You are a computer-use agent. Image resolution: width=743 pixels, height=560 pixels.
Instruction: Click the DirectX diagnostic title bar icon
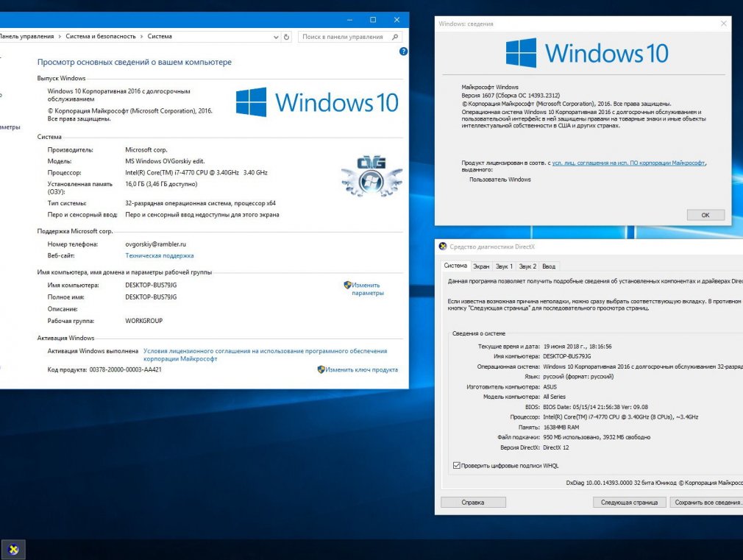[x=443, y=246]
